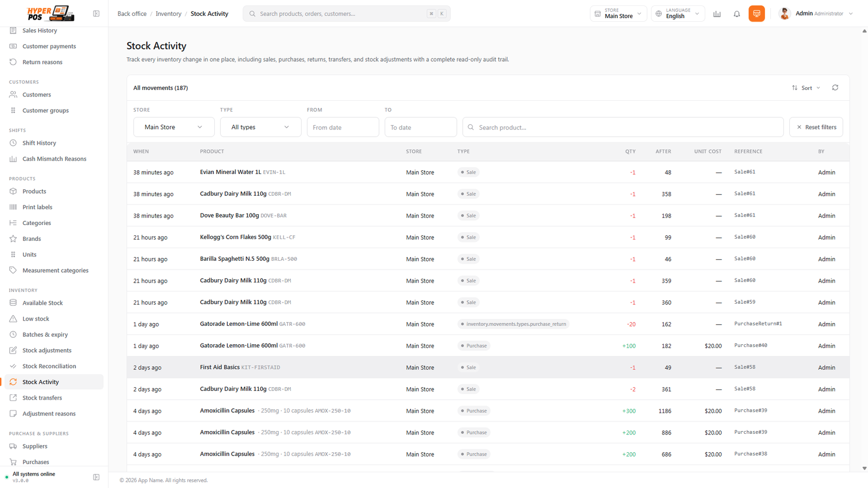This screenshot has width=868, height=488.
Task: Open the top-bar Store selector
Action: [x=618, y=14]
